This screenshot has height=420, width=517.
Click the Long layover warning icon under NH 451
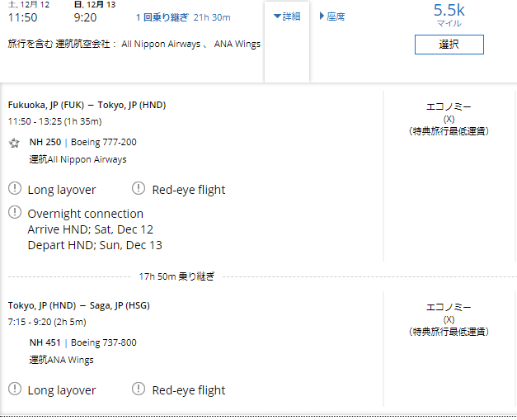click(15, 389)
